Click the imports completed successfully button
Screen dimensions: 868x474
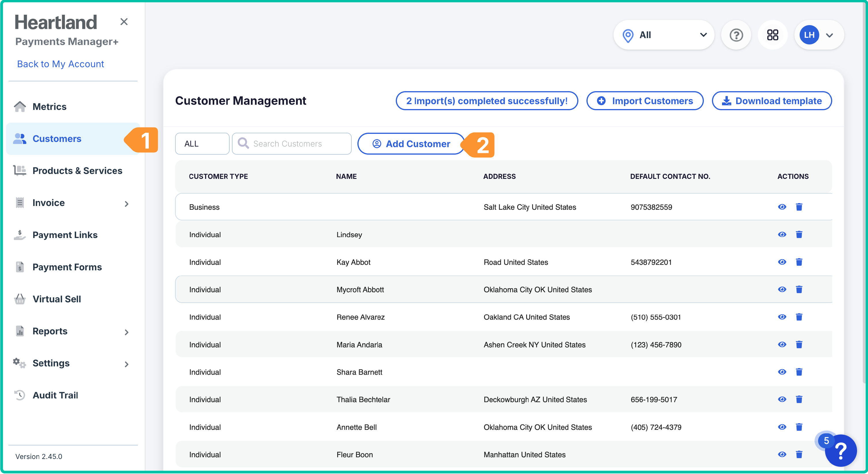(x=487, y=101)
